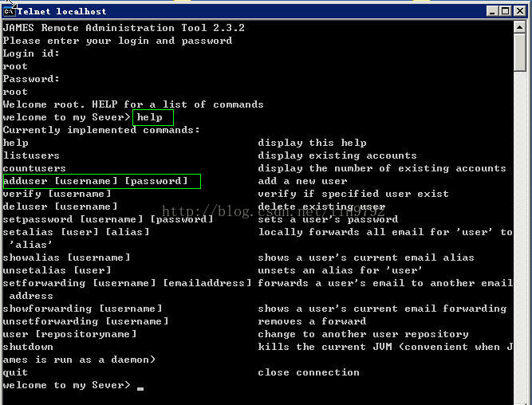Open the Telnet window system menu icon

click(x=9, y=11)
